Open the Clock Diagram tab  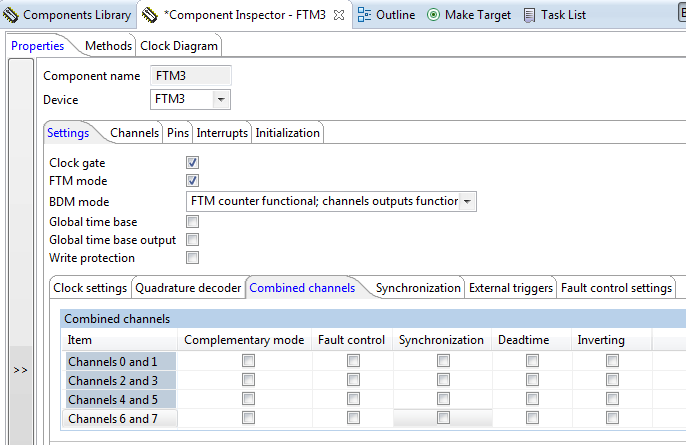point(179,46)
